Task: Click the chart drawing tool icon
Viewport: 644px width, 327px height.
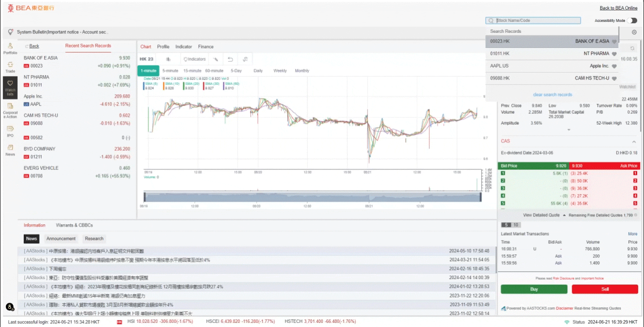Action: coord(216,59)
